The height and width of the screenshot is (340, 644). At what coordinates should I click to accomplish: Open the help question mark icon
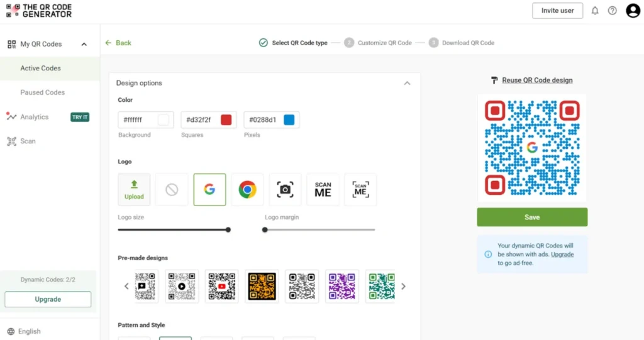[x=613, y=11]
